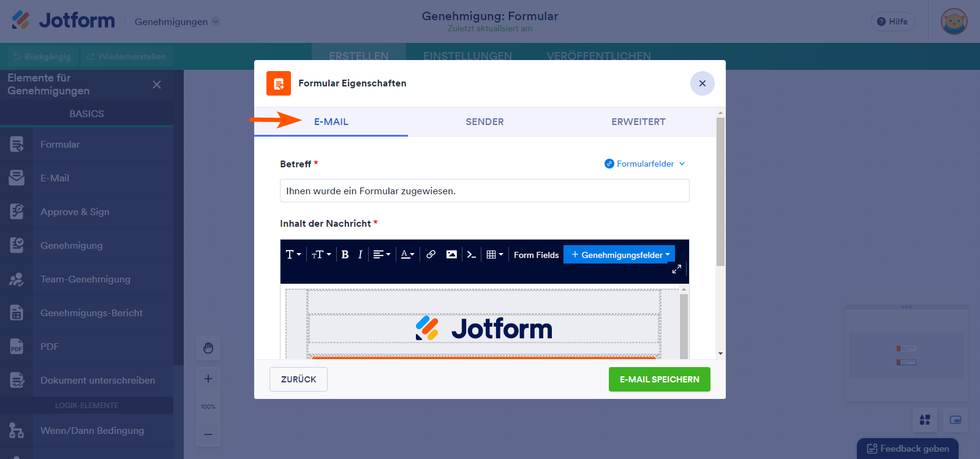Expand the Formularfelder dropdown

645,164
